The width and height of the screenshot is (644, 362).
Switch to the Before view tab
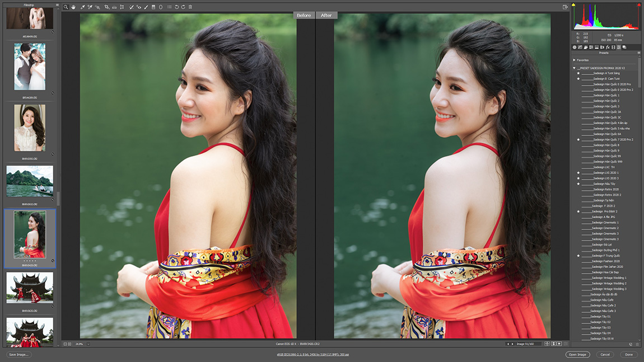tap(304, 15)
